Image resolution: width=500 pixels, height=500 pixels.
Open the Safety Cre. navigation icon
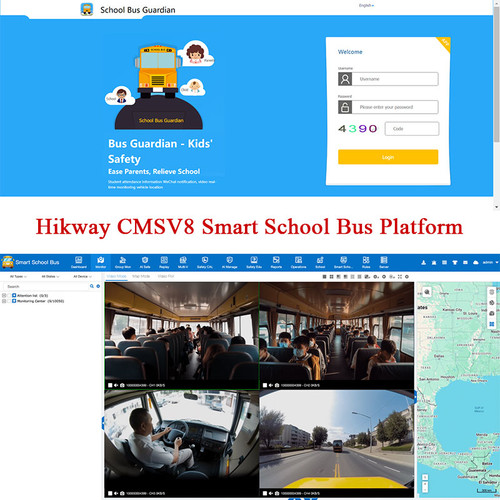click(x=205, y=262)
